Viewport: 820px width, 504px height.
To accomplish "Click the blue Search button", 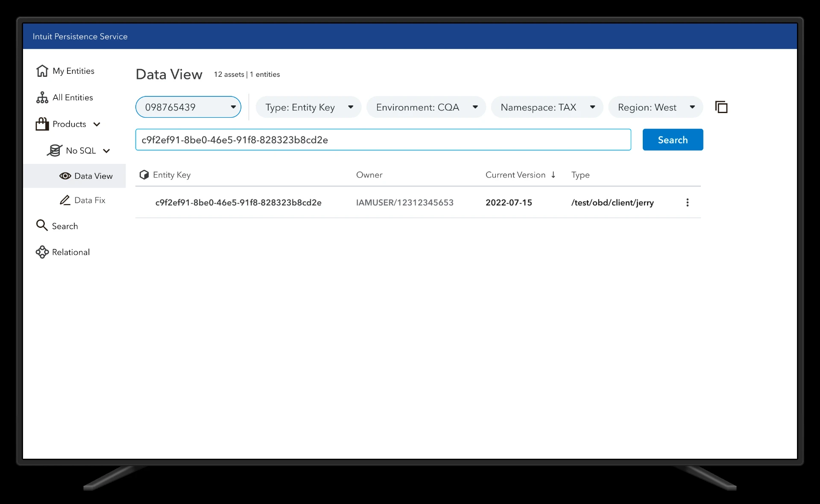I will pos(673,140).
